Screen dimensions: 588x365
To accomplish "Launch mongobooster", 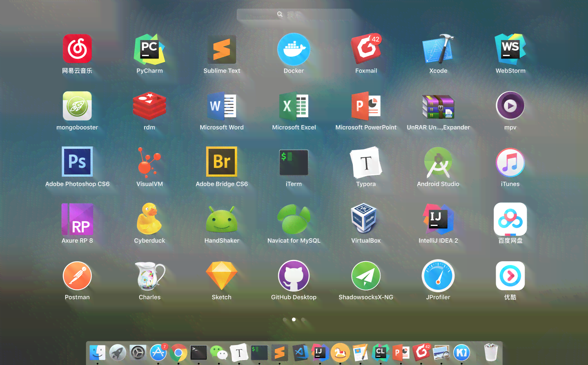I will click(77, 106).
